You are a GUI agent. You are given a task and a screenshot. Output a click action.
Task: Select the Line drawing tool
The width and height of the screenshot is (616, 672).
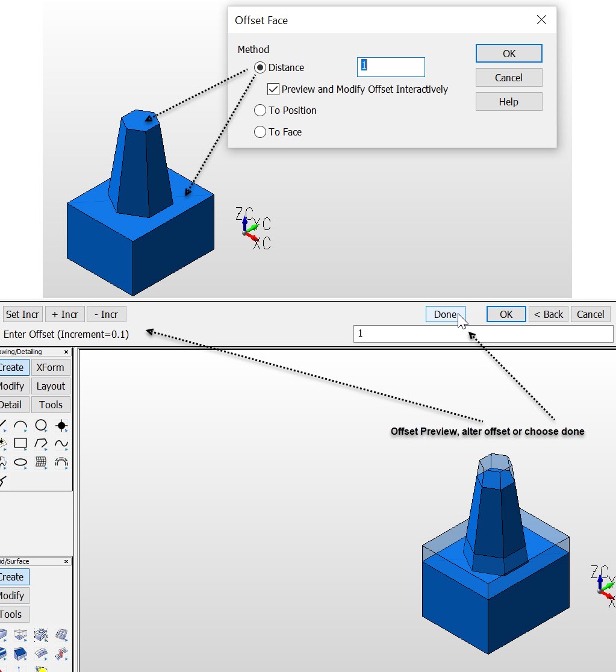coord(3,425)
